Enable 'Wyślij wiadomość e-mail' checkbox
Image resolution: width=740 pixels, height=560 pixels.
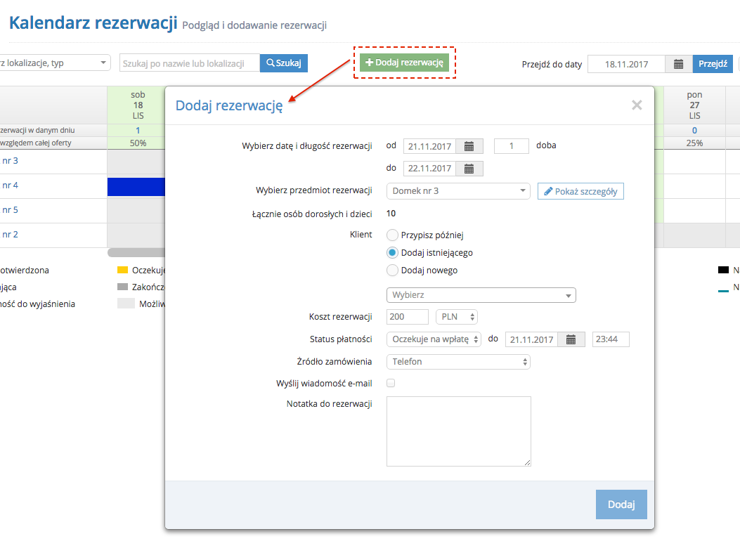[391, 384]
